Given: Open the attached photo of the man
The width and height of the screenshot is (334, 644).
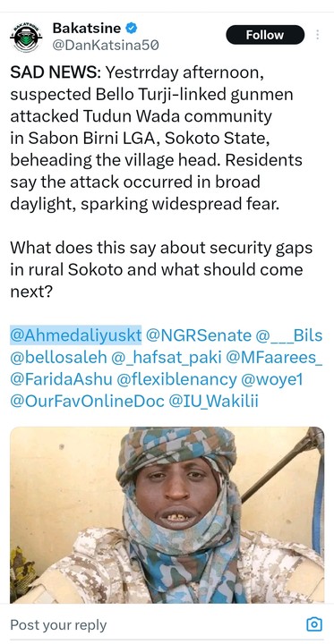Looking at the screenshot, I should [x=167, y=514].
